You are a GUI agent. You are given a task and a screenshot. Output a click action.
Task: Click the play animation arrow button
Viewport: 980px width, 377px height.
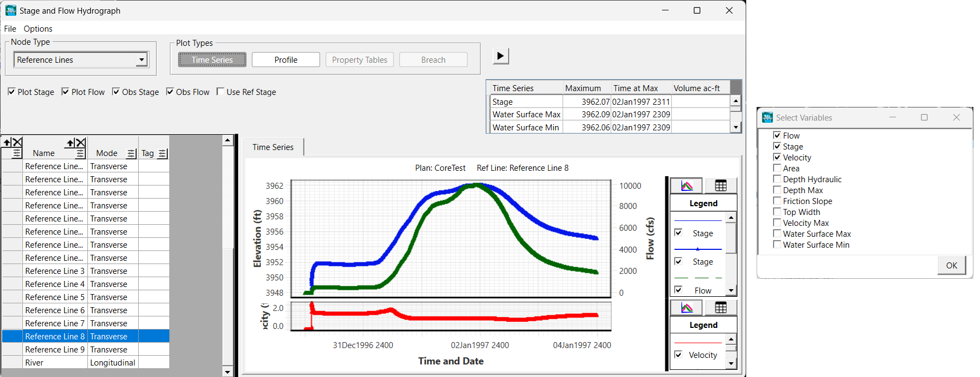500,56
